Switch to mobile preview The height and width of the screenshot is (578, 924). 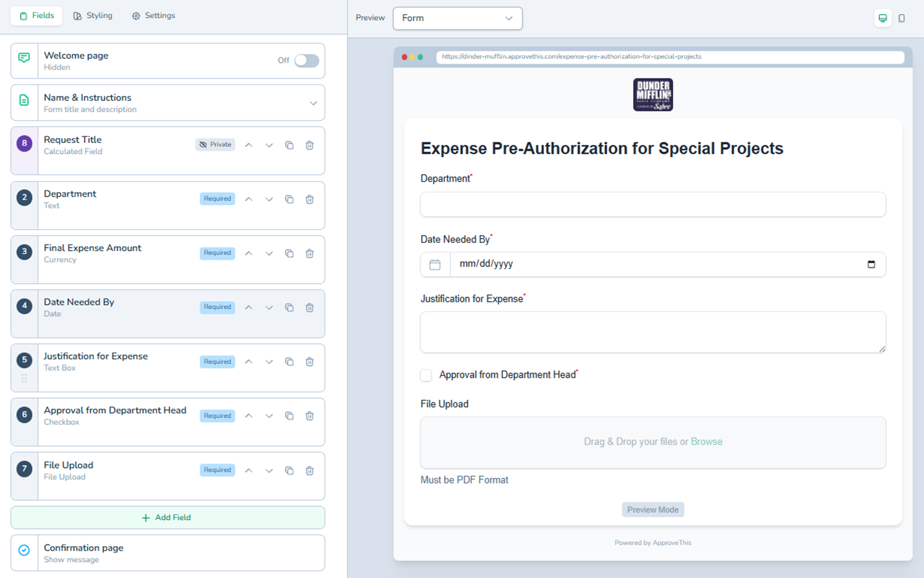[x=902, y=18]
